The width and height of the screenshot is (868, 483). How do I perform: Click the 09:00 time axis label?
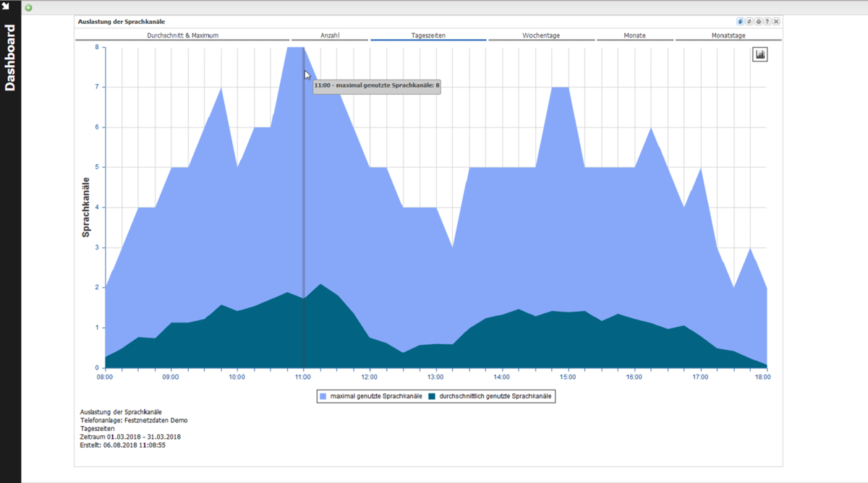171,377
